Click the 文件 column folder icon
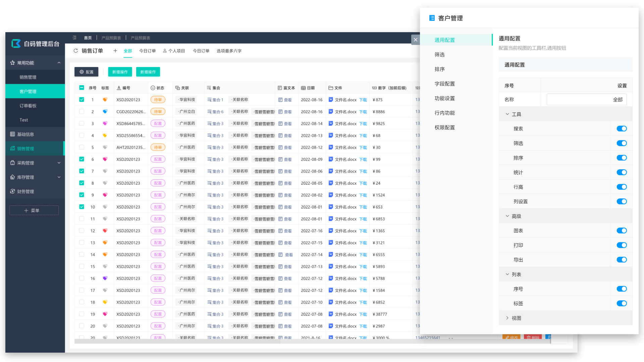 [331, 88]
